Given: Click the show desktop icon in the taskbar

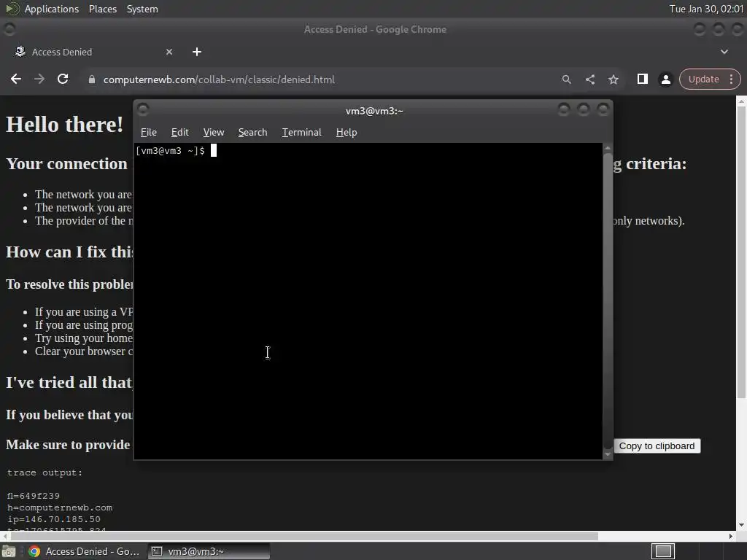Looking at the screenshot, I should 9,551.
